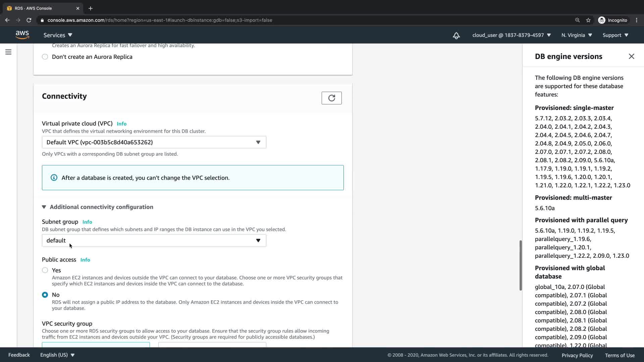Viewport: 644px width, 362px height.
Task: Open Chrome's three-dot menu
Action: tap(636, 20)
